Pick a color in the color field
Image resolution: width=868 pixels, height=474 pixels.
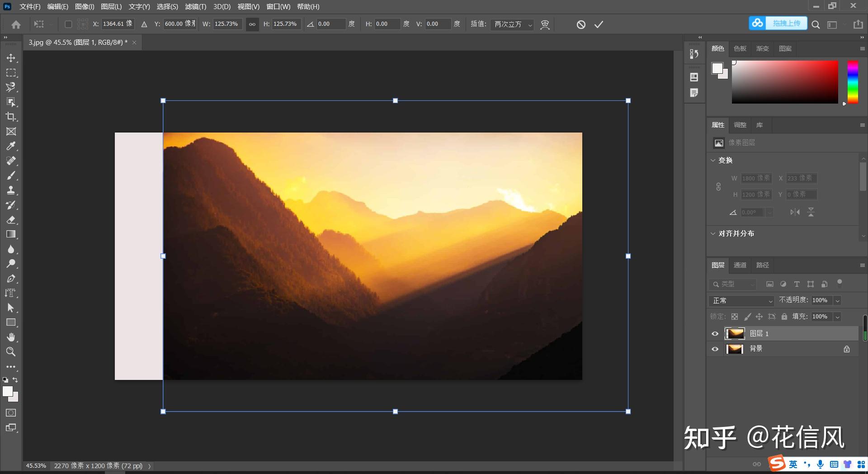pyautogui.click(x=785, y=82)
